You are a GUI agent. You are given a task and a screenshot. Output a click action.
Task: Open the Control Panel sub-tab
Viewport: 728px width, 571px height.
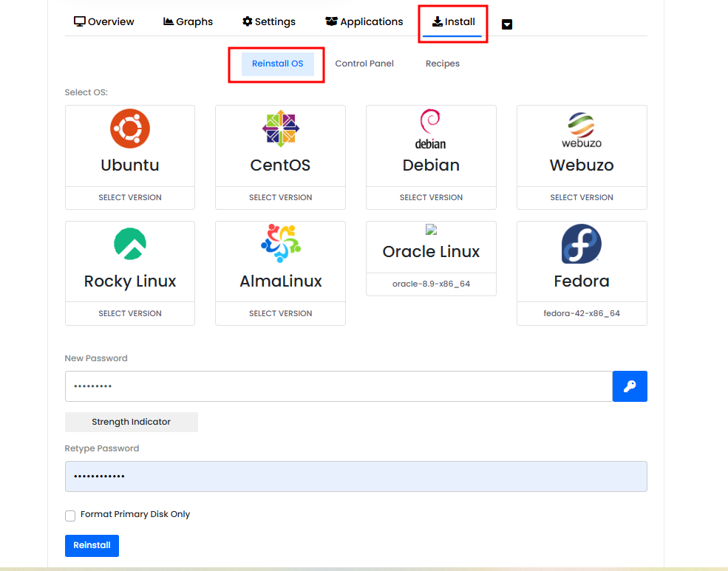(364, 64)
